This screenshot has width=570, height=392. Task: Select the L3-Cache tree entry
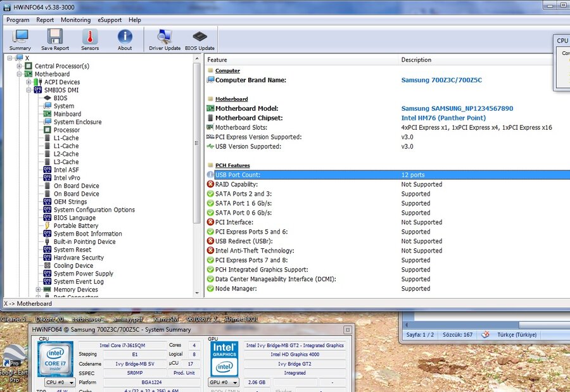point(66,162)
